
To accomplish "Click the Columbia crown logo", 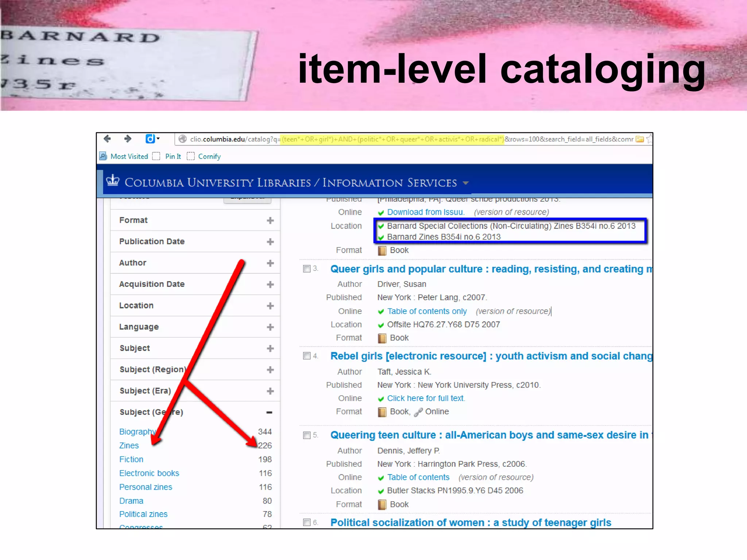I will click(113, 180).
